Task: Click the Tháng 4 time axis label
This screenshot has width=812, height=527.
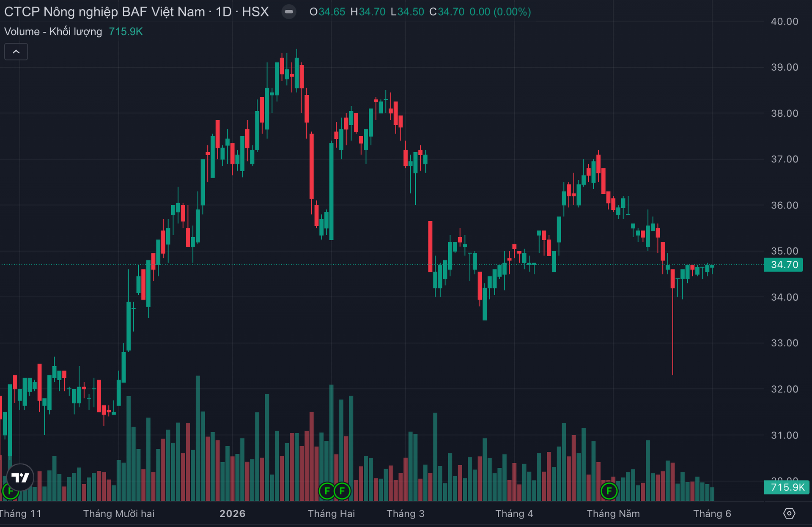Action: (x=514, y=513)
